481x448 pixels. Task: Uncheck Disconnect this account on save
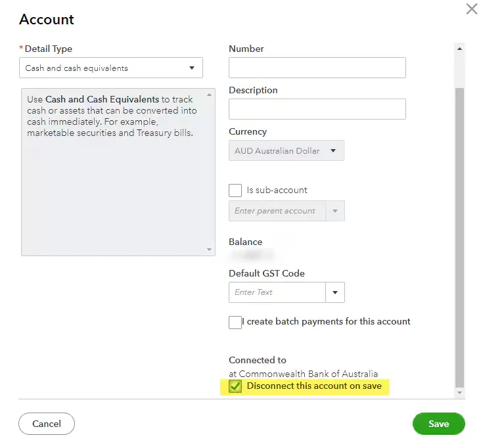[235, 386]
